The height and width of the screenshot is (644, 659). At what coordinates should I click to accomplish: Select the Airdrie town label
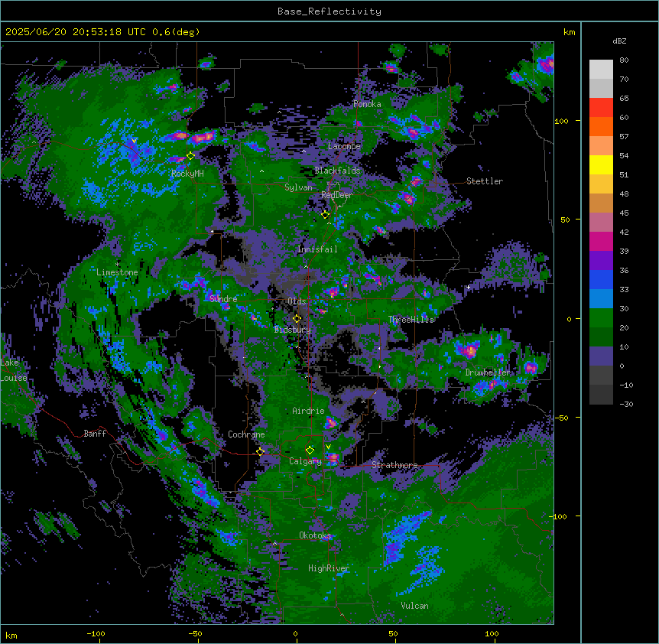[x=308, y=411]
